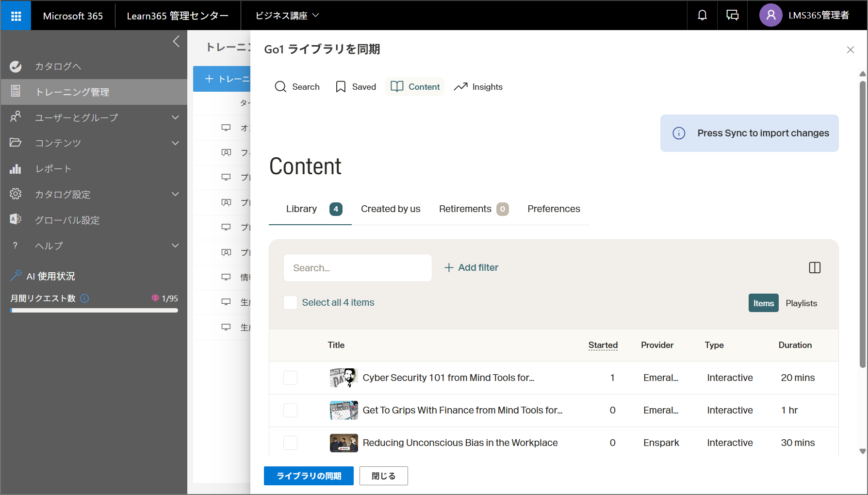Click the help question mark icon
This screenshot has height=495, width=868.
tap(15, 246)
